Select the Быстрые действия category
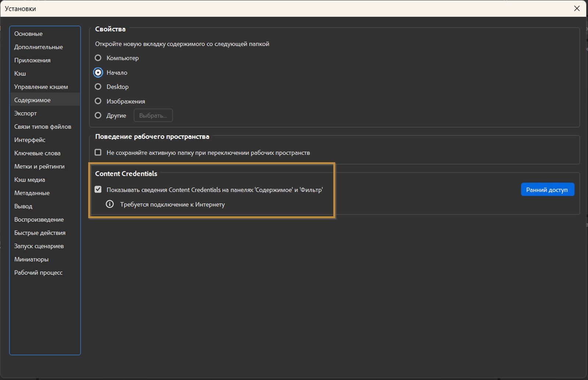 (45, 232)
